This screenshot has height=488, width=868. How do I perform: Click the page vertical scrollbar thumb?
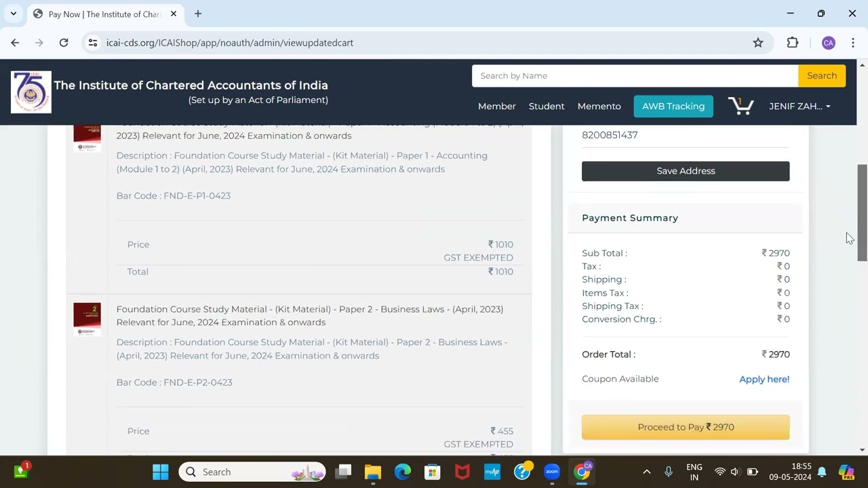pyautogui.click(x=862, y=212)
